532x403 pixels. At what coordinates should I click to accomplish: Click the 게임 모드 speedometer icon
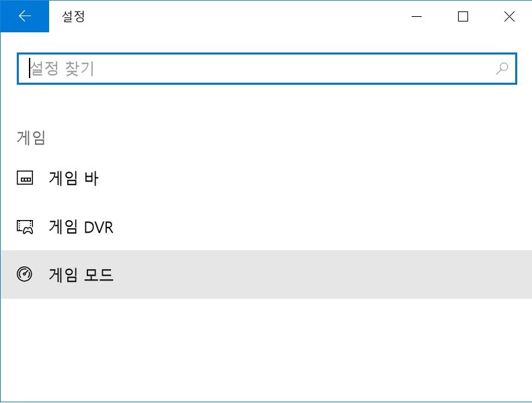[25, 274]
